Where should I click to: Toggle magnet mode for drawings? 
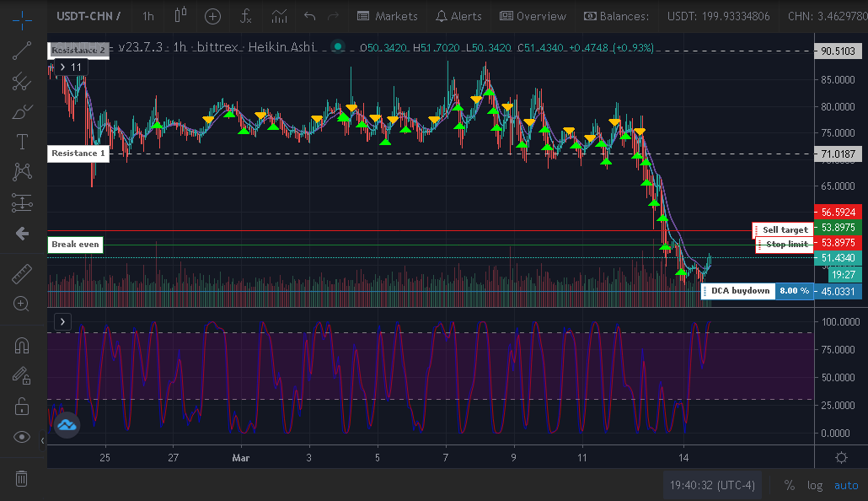point(22,346)
